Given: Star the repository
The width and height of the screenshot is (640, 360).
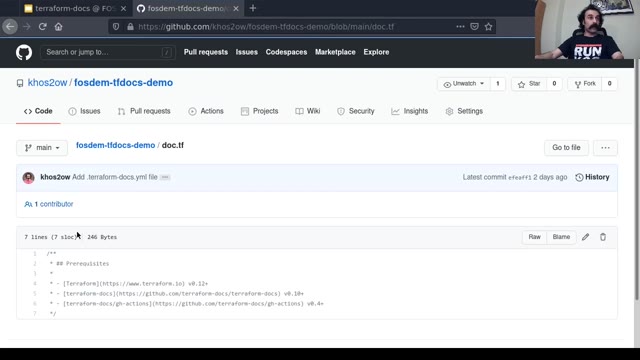Looking at the screenshot, I should click(529, 84).
